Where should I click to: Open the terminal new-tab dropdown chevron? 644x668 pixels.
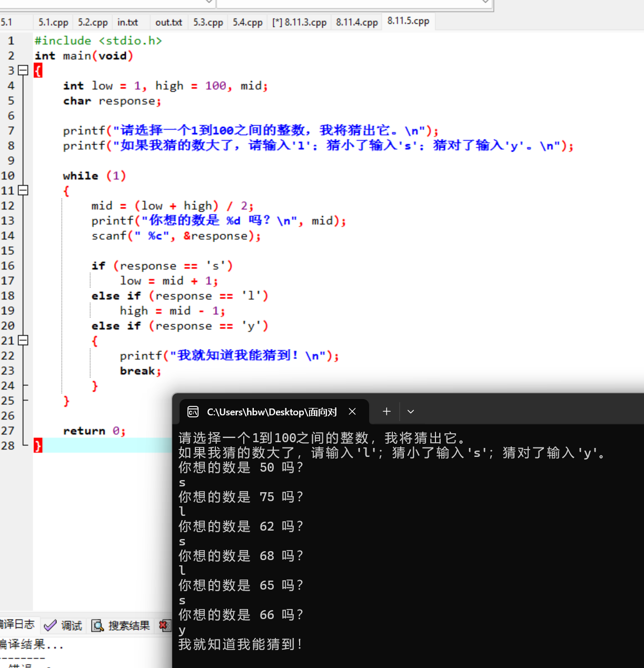point(411,412)
